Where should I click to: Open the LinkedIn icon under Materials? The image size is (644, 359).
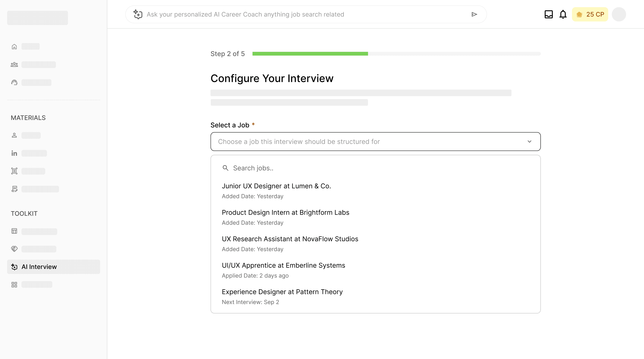14,153
